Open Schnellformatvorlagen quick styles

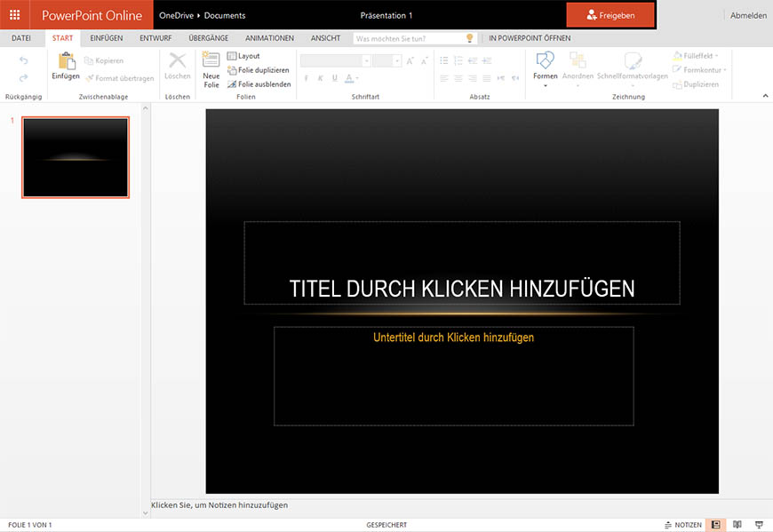[x=633, y=69]
